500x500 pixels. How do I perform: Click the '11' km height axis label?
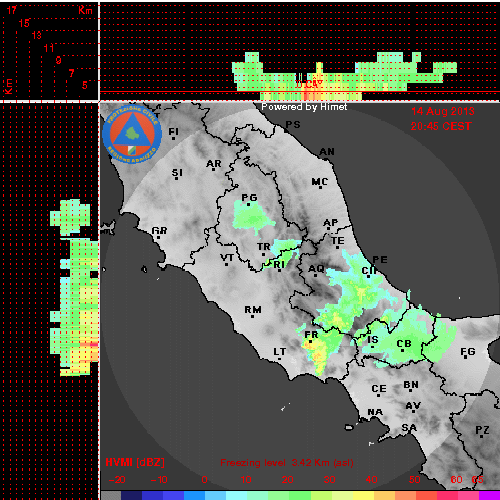[x=49, y=48]
